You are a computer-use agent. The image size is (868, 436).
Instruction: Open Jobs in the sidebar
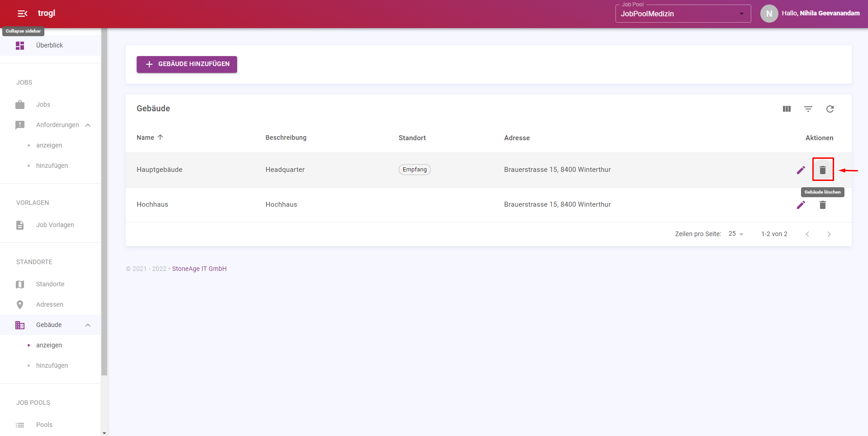tap(43, 104)
